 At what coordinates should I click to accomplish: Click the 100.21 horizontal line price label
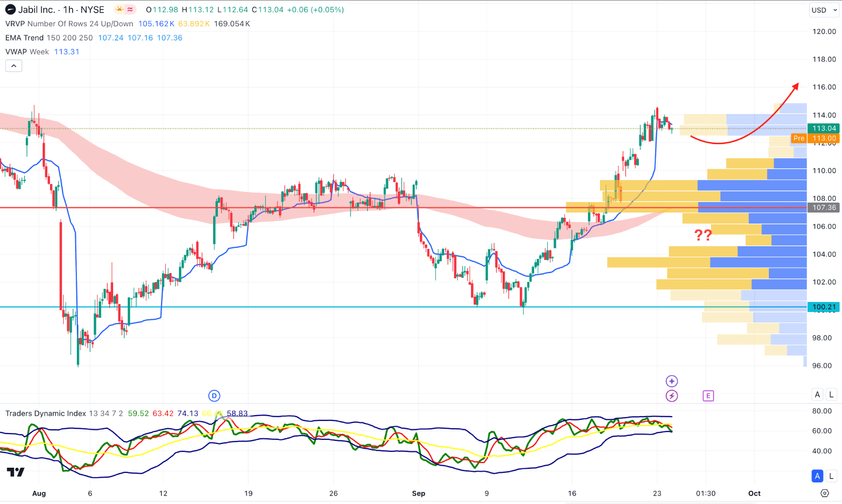pos(824,307)
